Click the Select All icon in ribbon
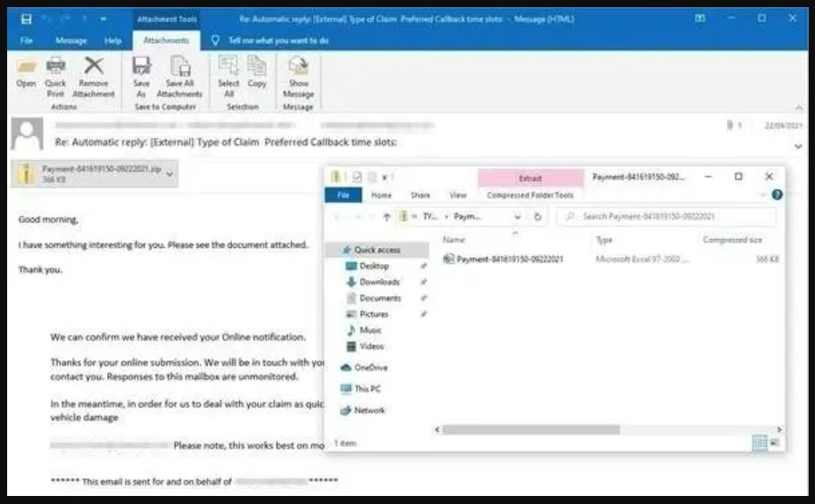This screenshot has width=815, height=504. (229, 70)
